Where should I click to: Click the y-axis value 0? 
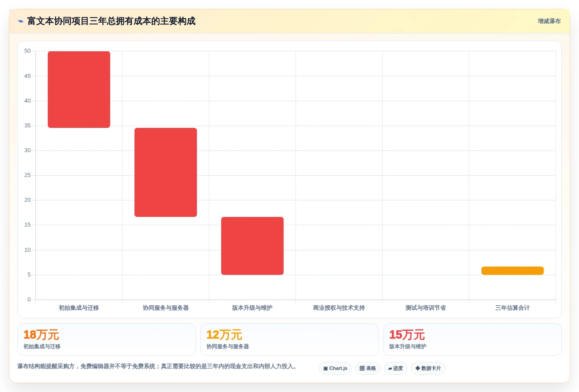pos(29,300)
